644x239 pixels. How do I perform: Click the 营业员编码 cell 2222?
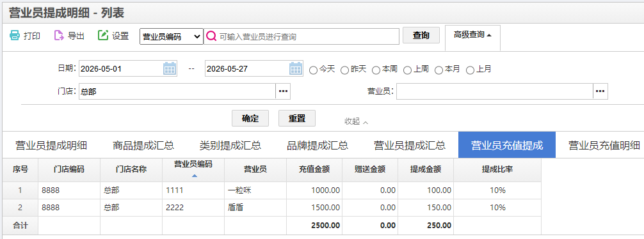tap(193, 208)
